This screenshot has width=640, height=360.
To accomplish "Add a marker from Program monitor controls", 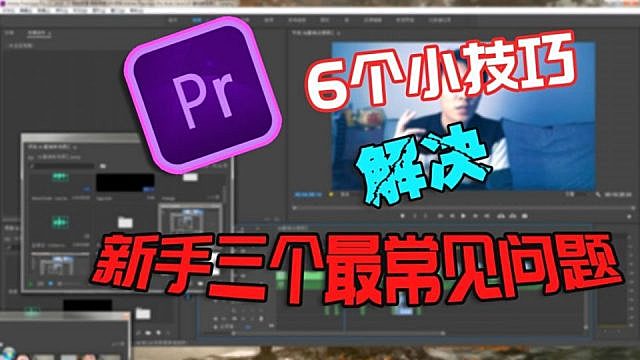I will [403, 216].
